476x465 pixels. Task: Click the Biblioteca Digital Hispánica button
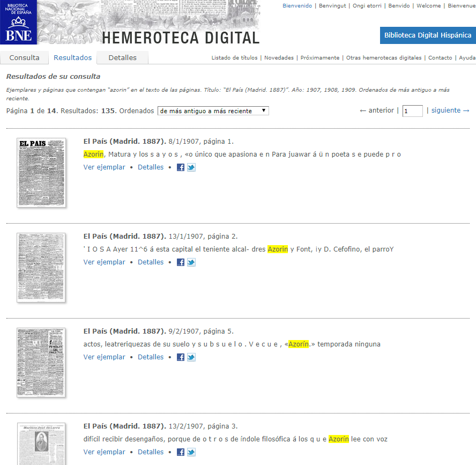click(x=428, y=35)
